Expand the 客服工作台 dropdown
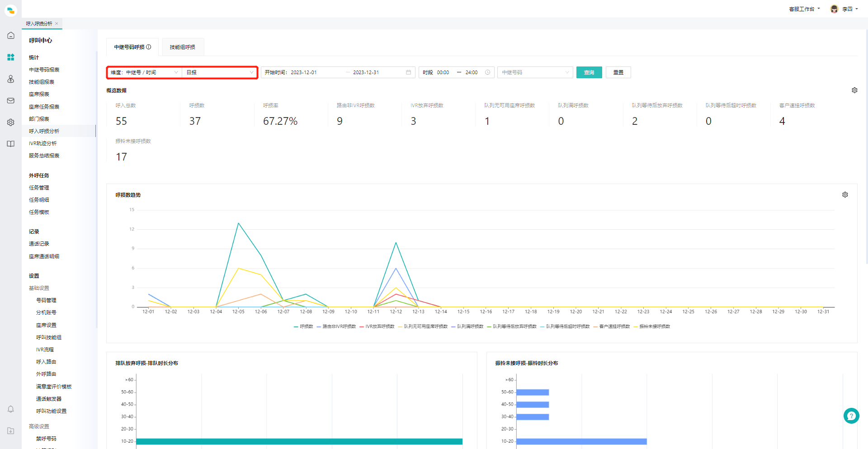868x449 pixels. pos(804,9)
